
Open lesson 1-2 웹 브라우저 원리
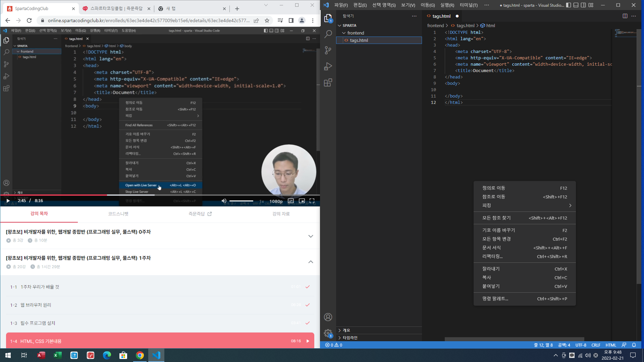pyautogui.click(x=160, y=305)
